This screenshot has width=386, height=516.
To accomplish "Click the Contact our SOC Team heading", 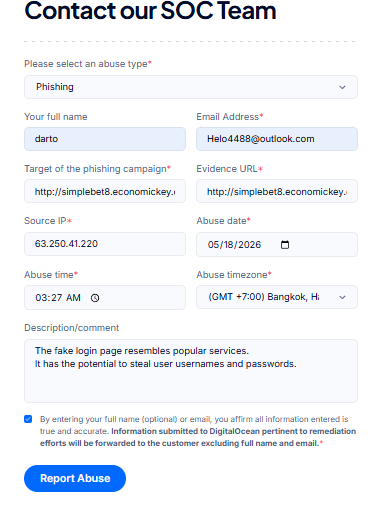I will tap(150, 11).
